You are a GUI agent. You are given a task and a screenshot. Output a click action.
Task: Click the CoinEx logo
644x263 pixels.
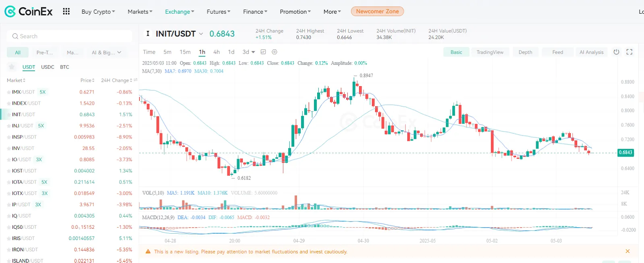pyautogui.click(x=29, y=12)
